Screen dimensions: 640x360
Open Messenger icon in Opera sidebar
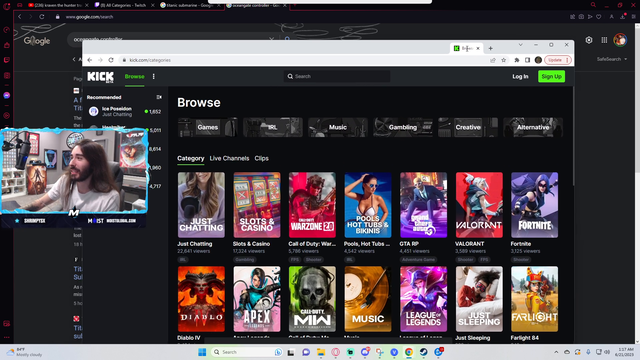pyautogui.click(x=7, y=96)
